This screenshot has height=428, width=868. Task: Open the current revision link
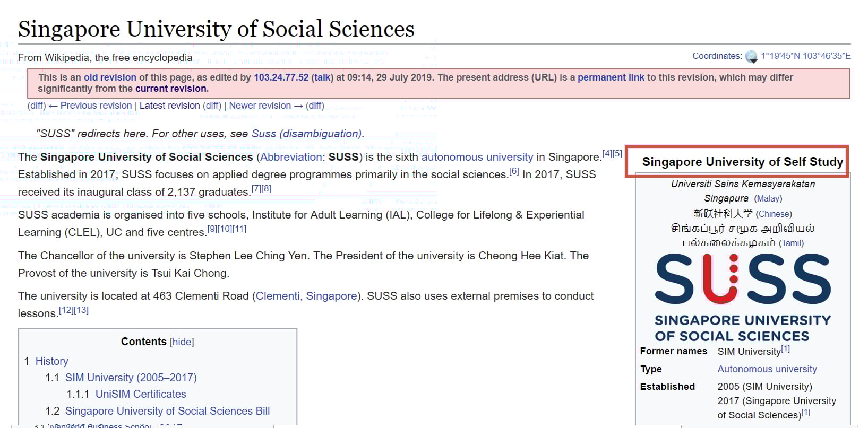point(170,89)
